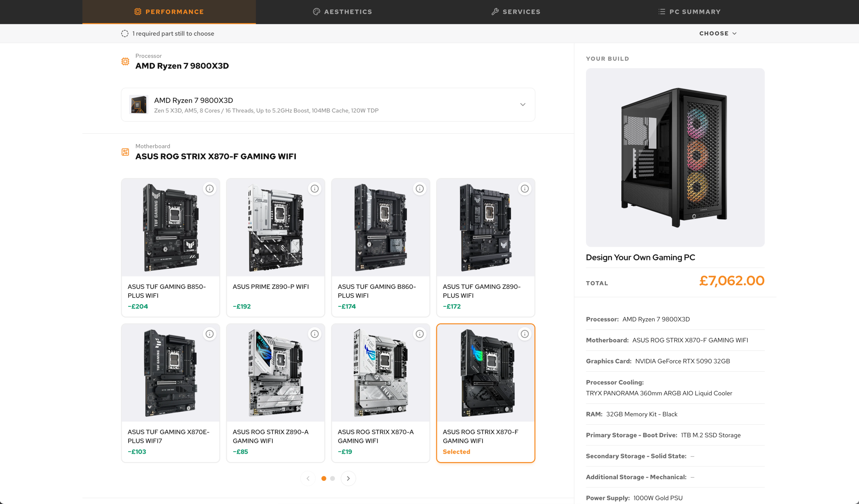Click '1 required part still to choose' text

[x=173, y=34]
